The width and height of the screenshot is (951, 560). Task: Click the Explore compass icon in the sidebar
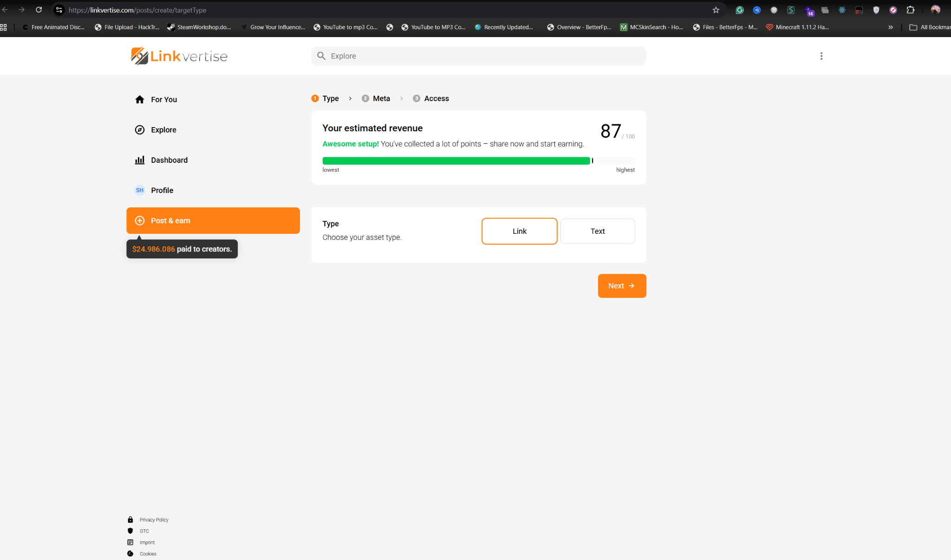coord(140,130)
